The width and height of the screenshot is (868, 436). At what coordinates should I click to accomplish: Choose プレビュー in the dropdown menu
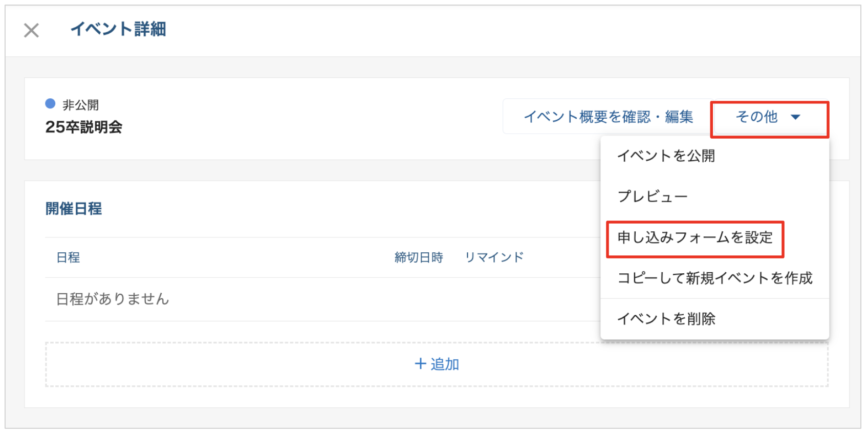click(x=653, y=197)
